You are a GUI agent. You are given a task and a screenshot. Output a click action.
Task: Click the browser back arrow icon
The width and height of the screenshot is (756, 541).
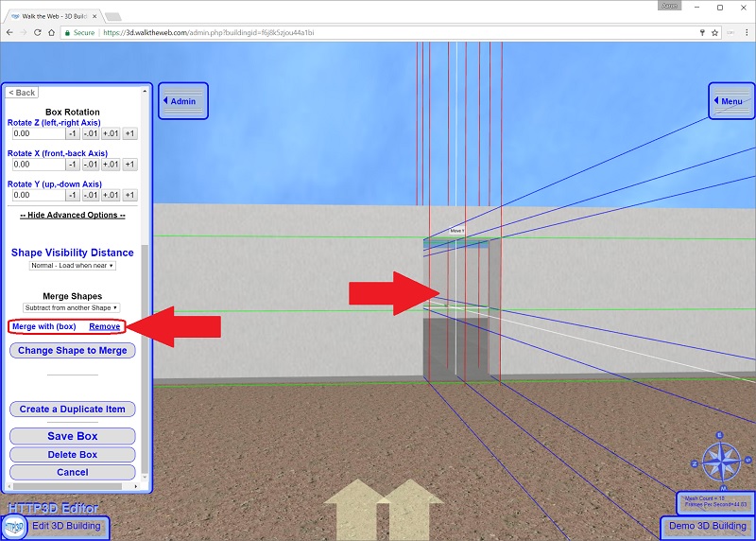pyautogui.click(x=9, y=32)
